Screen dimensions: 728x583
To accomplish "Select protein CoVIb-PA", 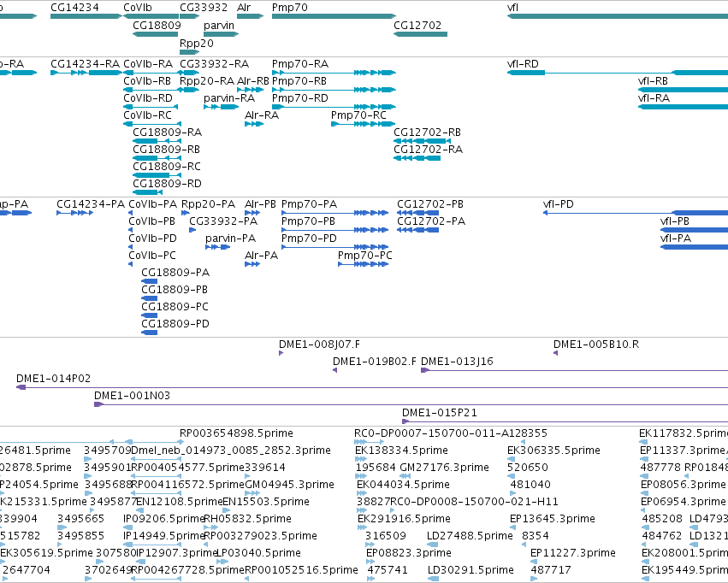I will pyautogui.click(x=131, y=213).
